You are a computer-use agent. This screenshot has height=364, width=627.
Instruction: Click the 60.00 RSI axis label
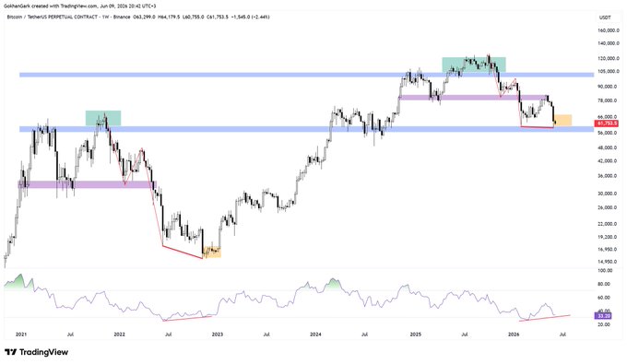pos(604,298)
